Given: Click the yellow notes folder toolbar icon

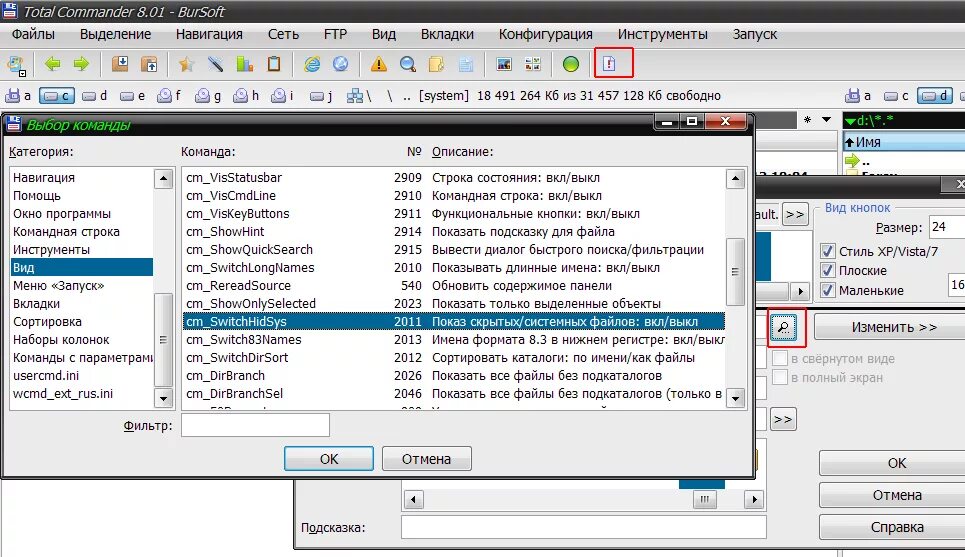Looking at the screenshot, I should (436, 63).
